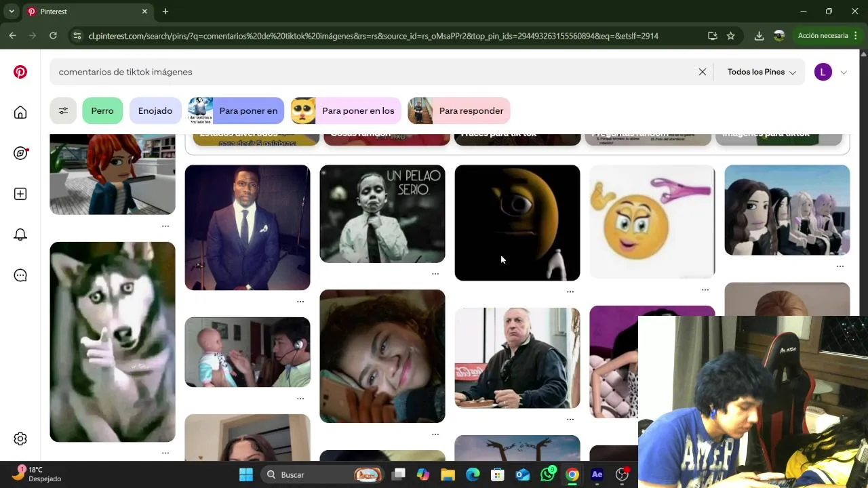Open the weather widget showing 18°C

pyautogui.click(x=37, y=474)
